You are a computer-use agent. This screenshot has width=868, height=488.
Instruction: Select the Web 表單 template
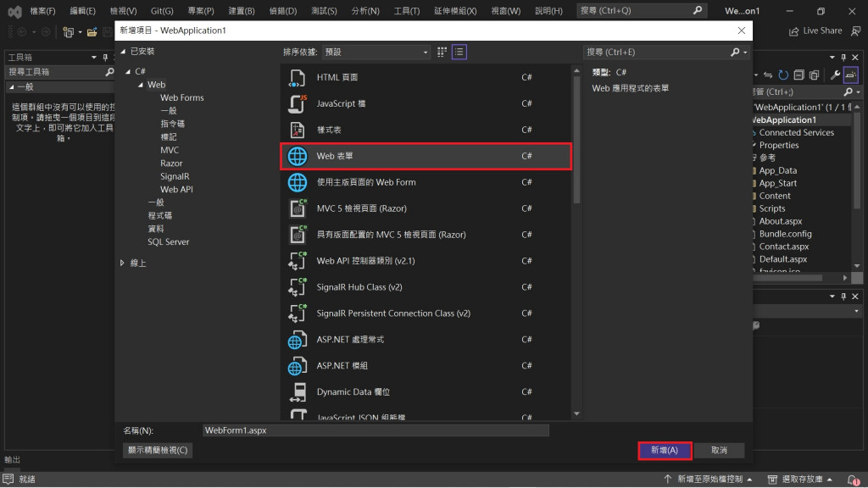[x=426, y=156]
